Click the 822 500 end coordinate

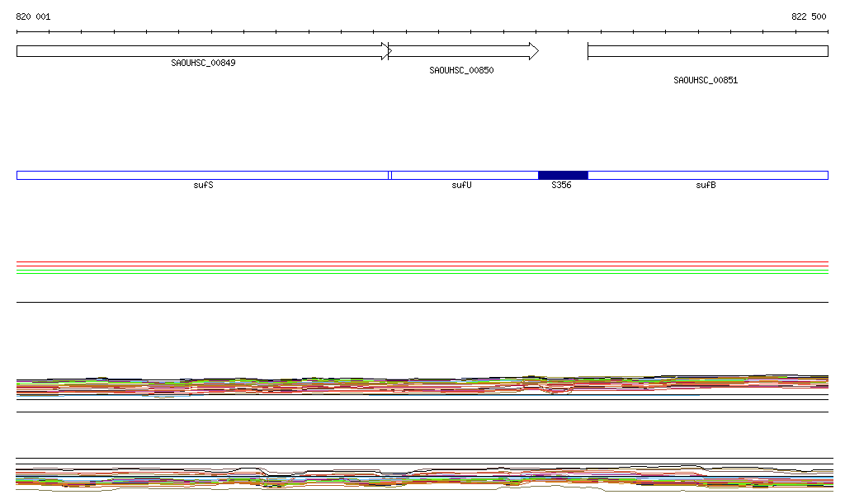(809, 16)
